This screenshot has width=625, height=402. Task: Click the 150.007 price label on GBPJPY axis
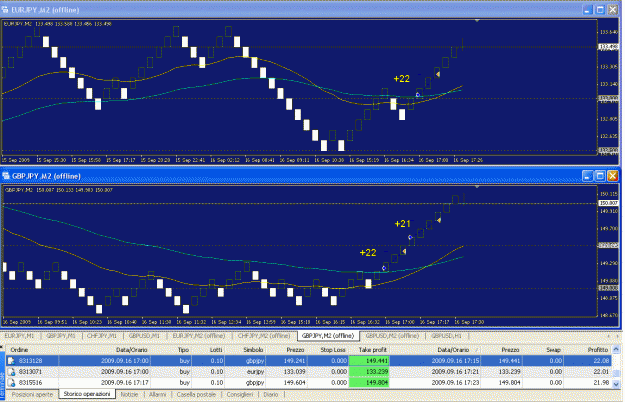point(609,203)
